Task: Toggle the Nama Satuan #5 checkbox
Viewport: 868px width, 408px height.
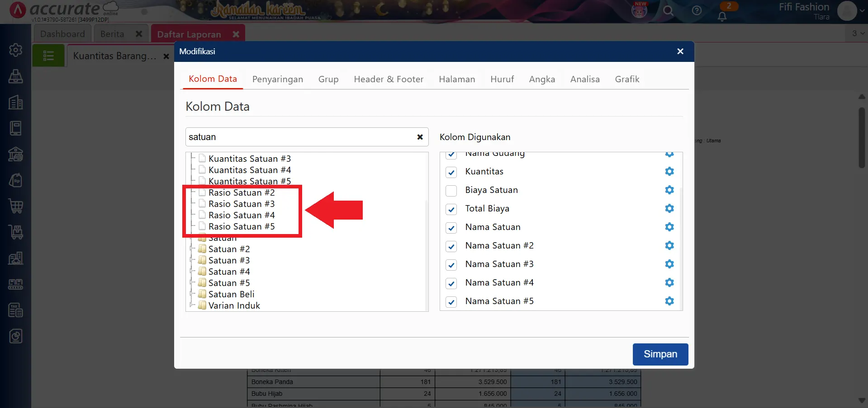Action: tap(451, 302)
